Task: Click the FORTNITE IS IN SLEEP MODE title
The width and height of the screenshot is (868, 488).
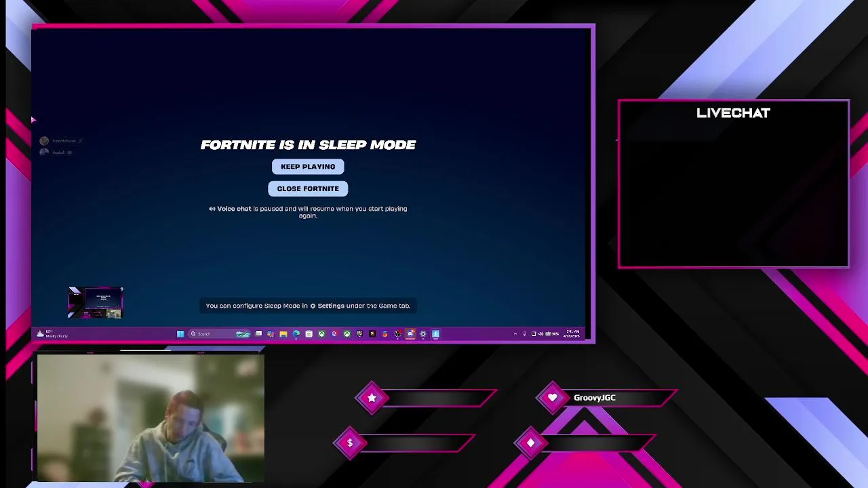Action: pyautogui.click(x=308, y=144)
